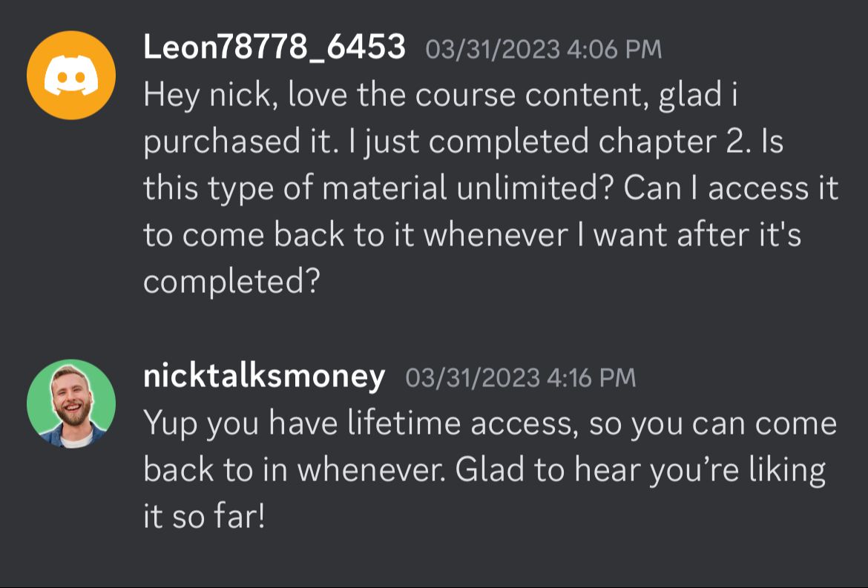Viewport: 868px width, 588px height.
Task: Click "Glad to hear" in Nick's reply
Action: [x=548, y=470]
